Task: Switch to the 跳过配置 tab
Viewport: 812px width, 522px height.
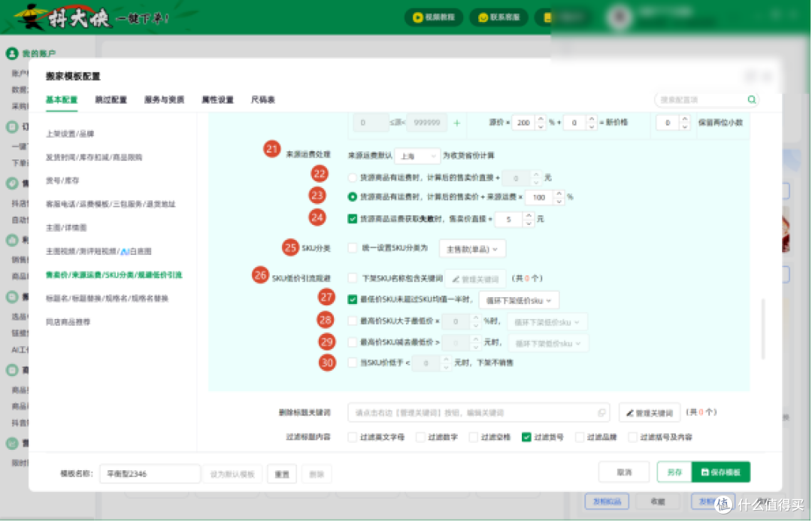Action: click(111, 100)
